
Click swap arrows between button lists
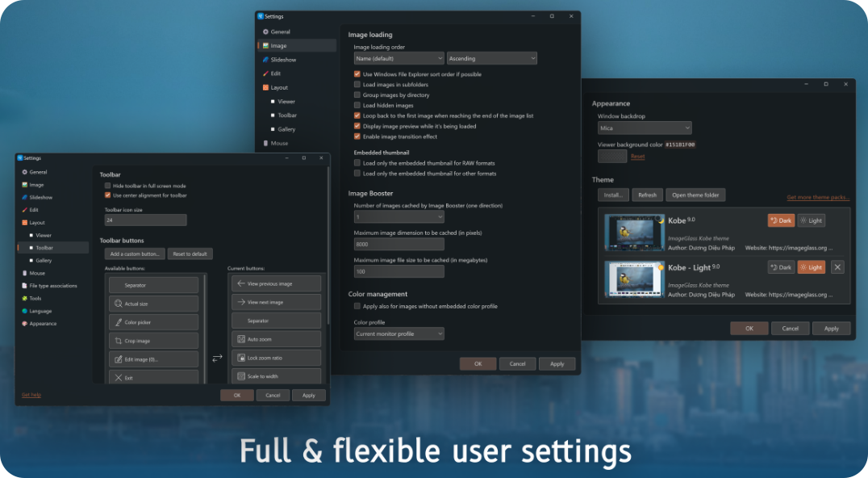click(217, 358)
